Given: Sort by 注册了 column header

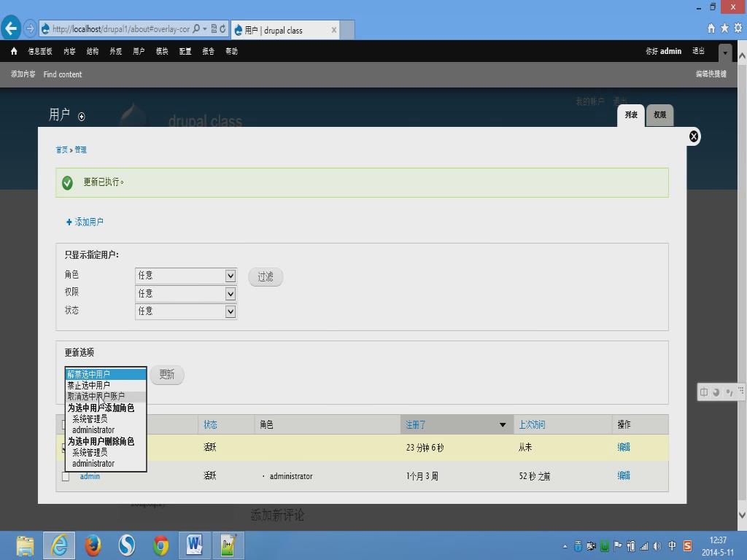Looking at the screenshot, I should coord(416,425).
